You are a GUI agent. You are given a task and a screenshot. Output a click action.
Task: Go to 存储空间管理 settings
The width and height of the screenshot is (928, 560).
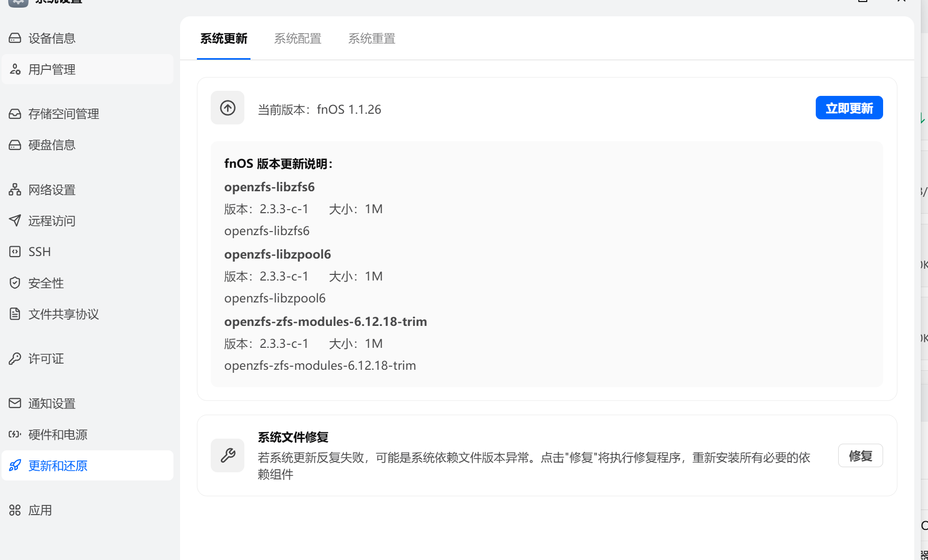87,114
